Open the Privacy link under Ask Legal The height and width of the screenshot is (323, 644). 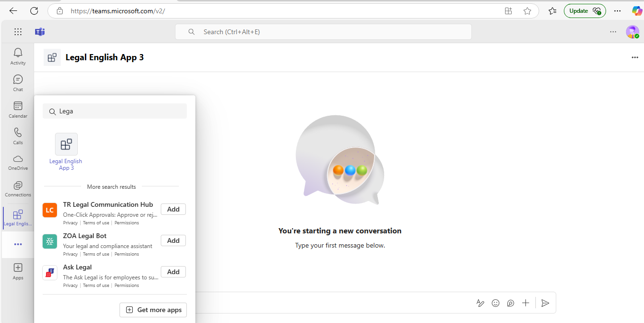pyautogui.click(x=70, y=285)
